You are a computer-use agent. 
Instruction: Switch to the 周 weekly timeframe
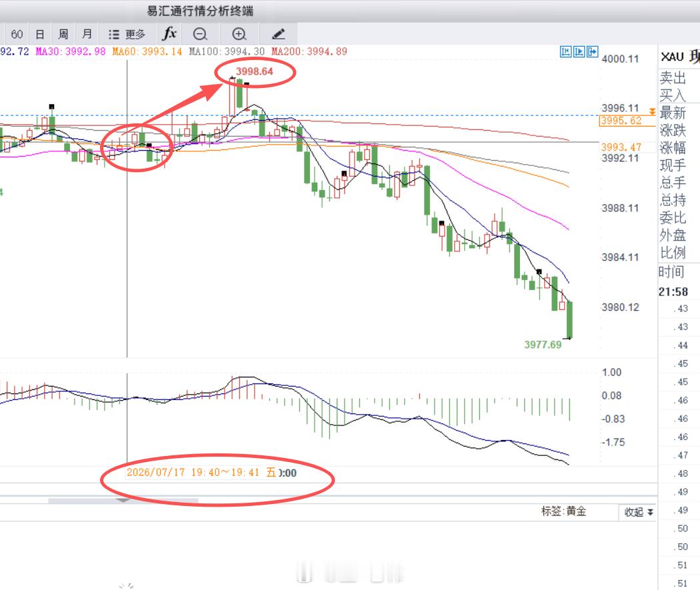(63, 35)
